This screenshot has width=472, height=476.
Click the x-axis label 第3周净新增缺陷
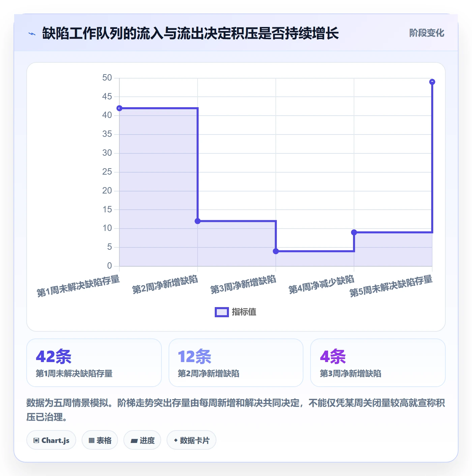(x=243, y=285)
